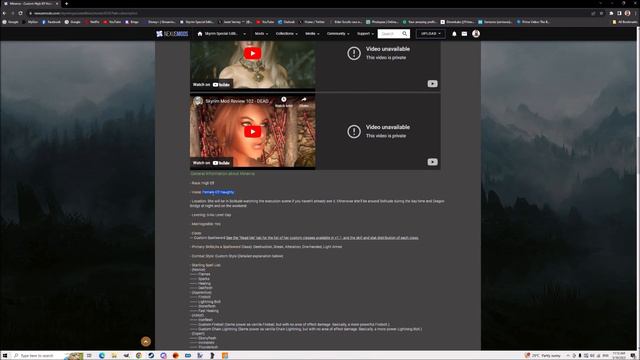Open a new browser tab
Screen dimensions: 640x360
pyautogui.click(x=67, y=4)
